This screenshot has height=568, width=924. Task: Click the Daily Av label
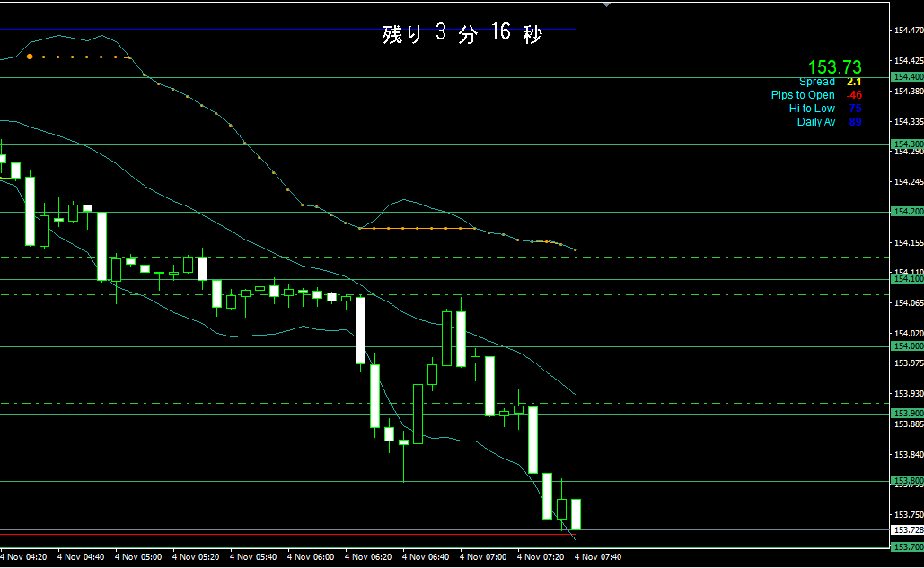click(816, 122)
